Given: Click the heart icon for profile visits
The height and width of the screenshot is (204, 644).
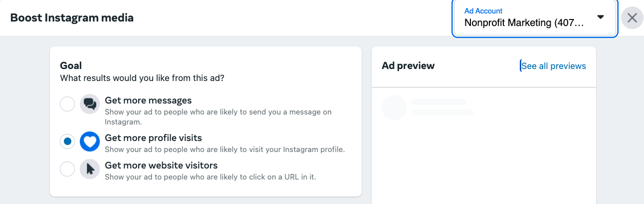Looking at the screenshot, I should click(x=90, y=142).
